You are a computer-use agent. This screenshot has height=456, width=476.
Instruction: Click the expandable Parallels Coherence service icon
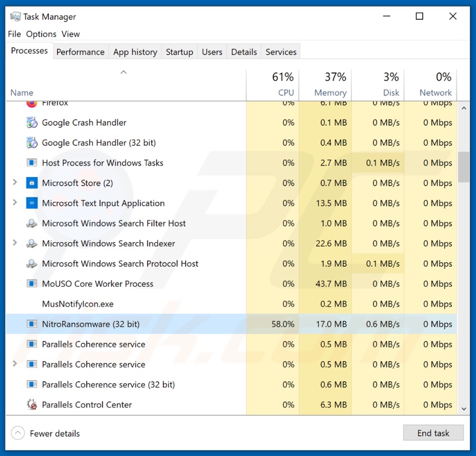point(31,364)
